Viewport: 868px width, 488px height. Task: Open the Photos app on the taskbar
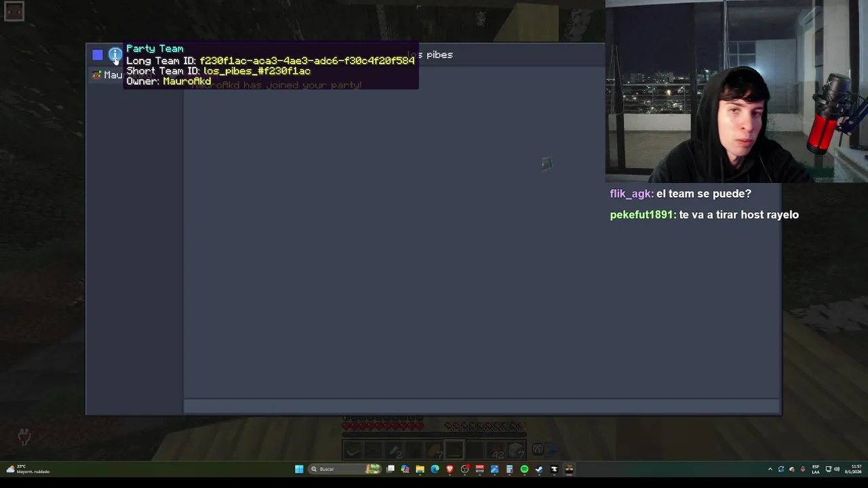click(494, 469)
